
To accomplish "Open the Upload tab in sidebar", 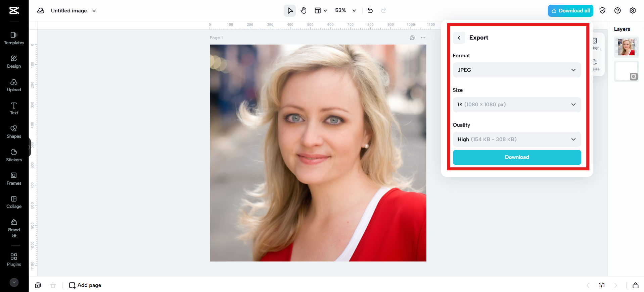I will 14,85.
